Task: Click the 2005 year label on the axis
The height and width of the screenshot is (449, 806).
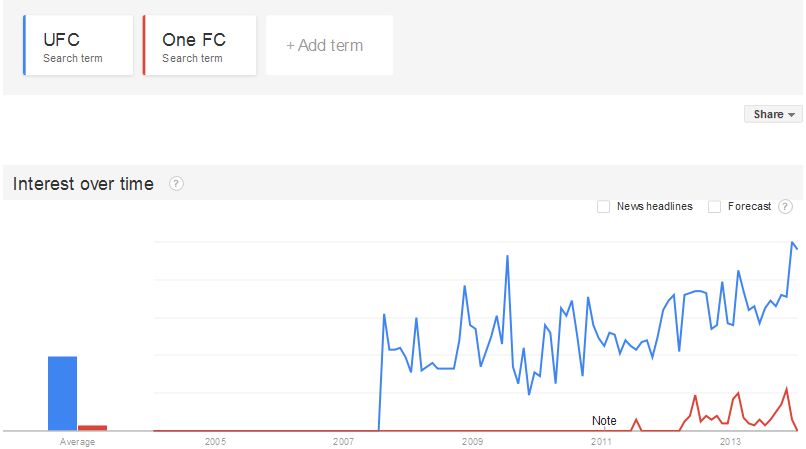Action: (215, 441)
